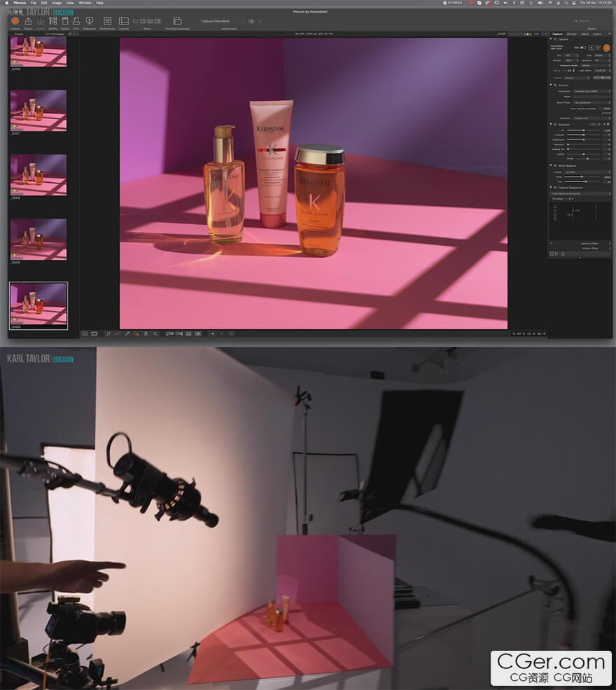Collapse the Exposure section

550,124
